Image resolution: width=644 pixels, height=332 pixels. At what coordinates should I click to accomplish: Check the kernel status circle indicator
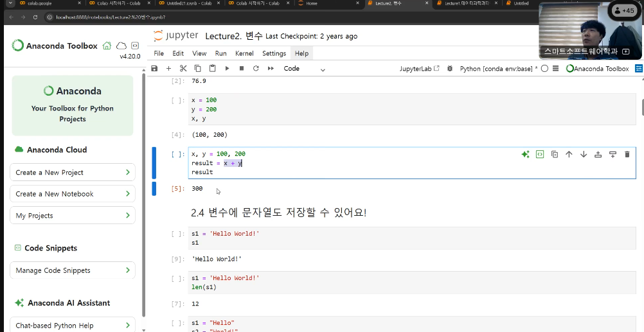544,69
